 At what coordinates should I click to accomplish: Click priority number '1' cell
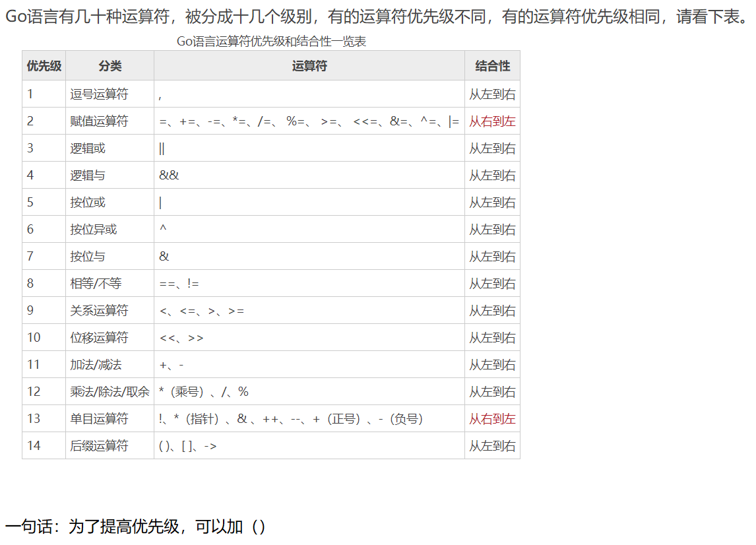(44, 94)
